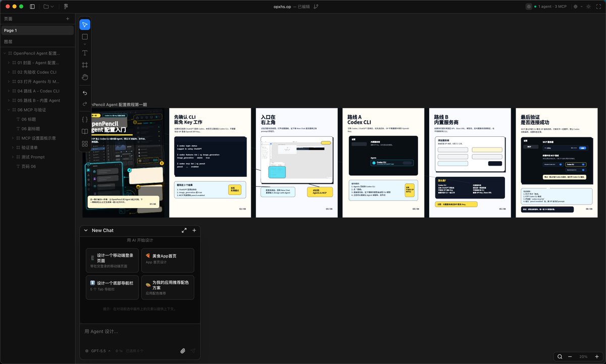Switch to the Hand pan tool
The width and height of the screenshot is (606, 364).
(x=85, y=77)
